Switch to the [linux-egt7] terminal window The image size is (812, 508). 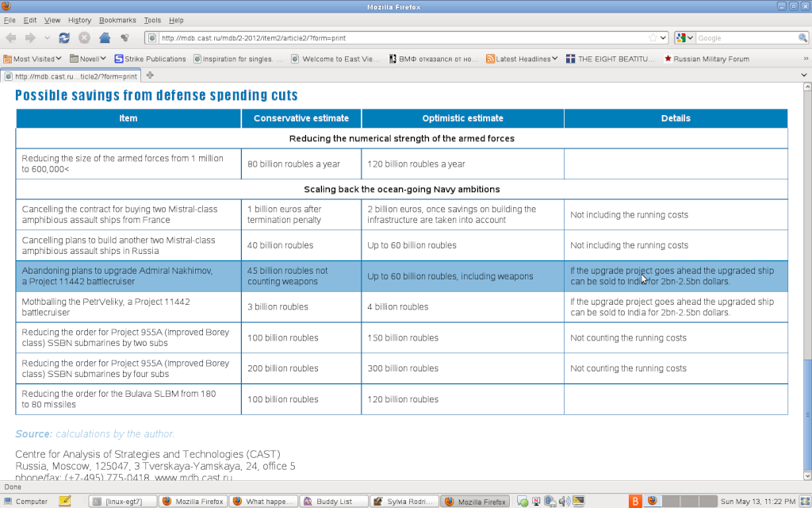(123, 502)
